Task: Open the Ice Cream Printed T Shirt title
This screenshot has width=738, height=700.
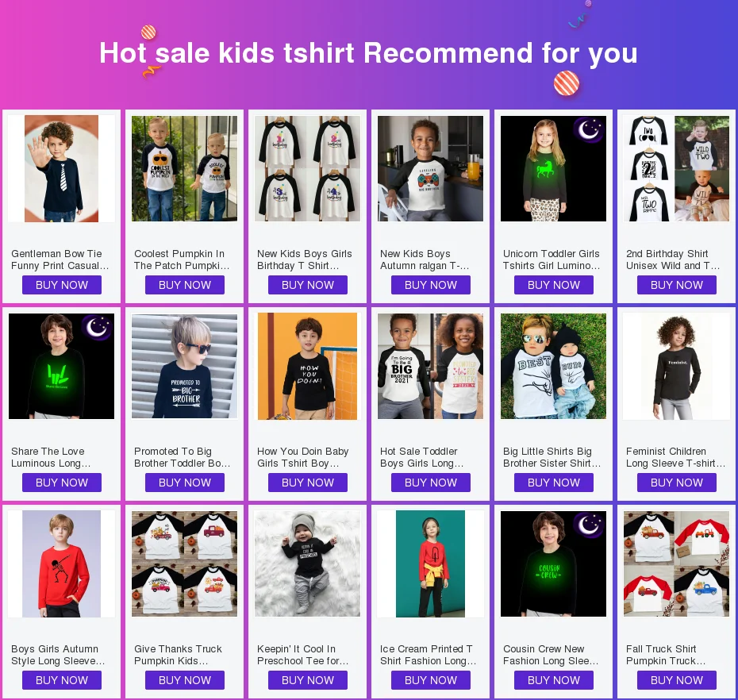Action: 428,655
